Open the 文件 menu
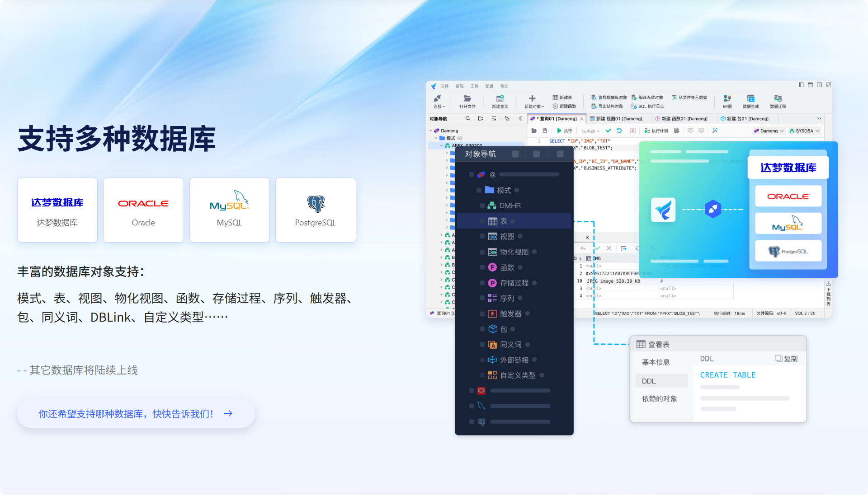 click(445, 86)
